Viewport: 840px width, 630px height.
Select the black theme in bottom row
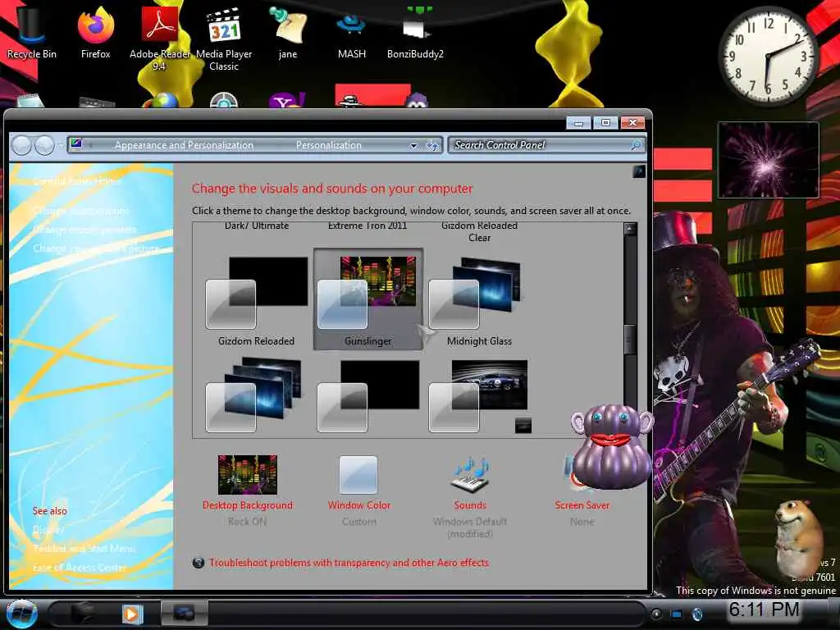(368, 395)
